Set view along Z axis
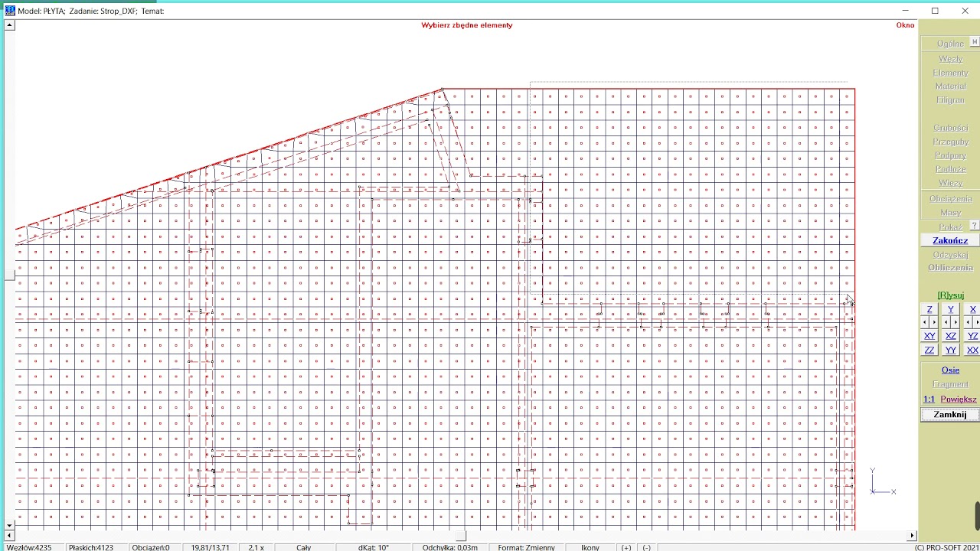 [929, 310]
